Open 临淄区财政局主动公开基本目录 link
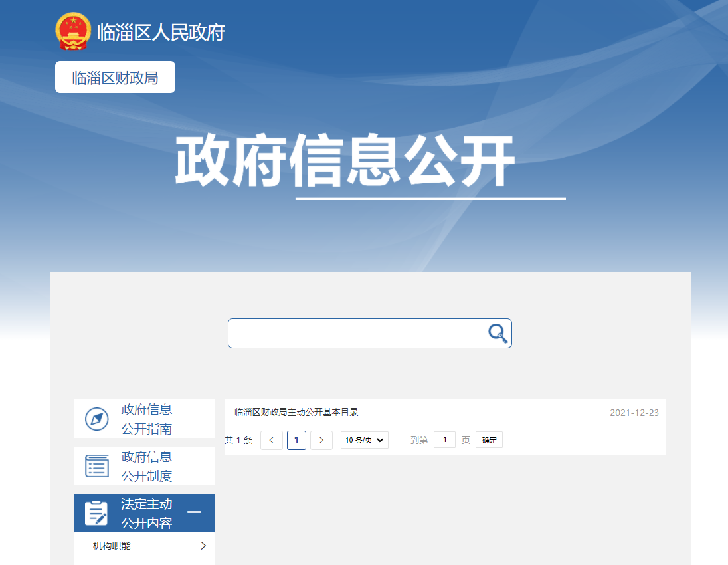 (296, 412)
